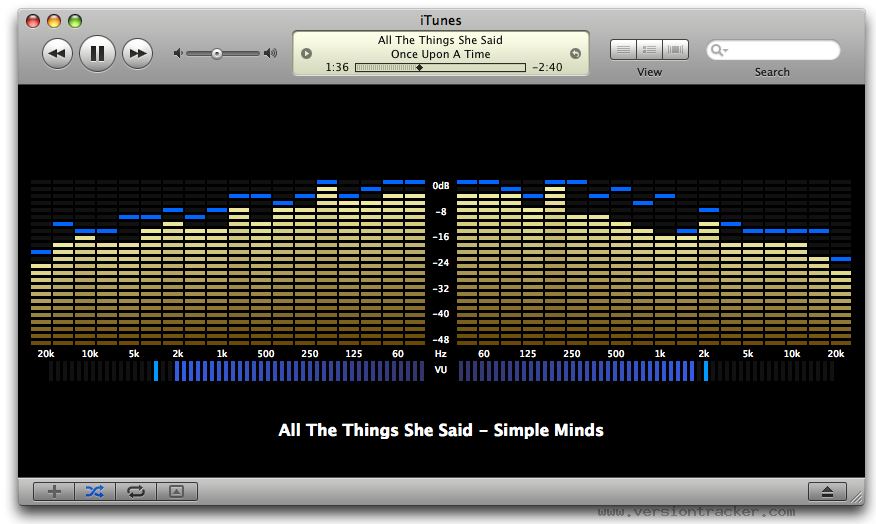Zoom the iTunes window
Screen dimensions: 876x524
[x=75, y=21]
